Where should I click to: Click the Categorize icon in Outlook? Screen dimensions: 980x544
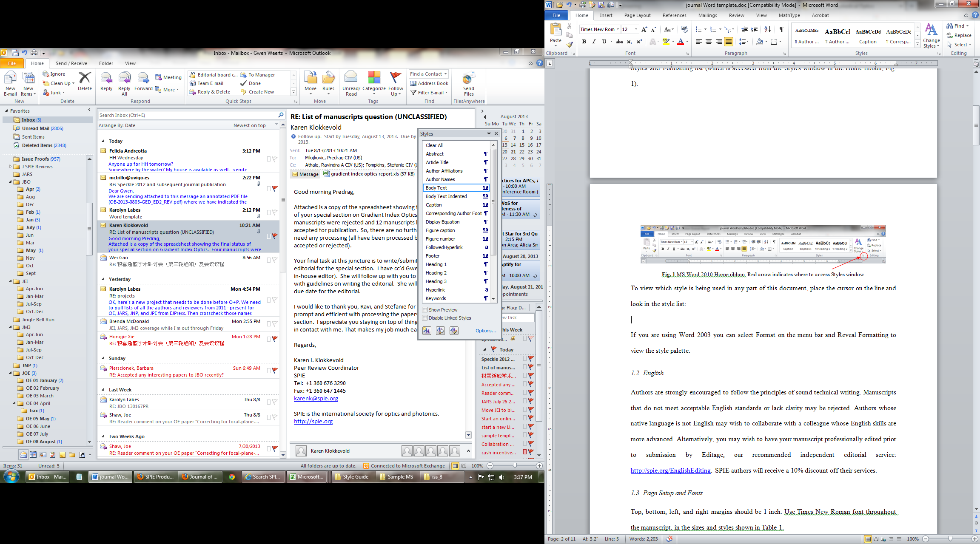pos(374,82)
